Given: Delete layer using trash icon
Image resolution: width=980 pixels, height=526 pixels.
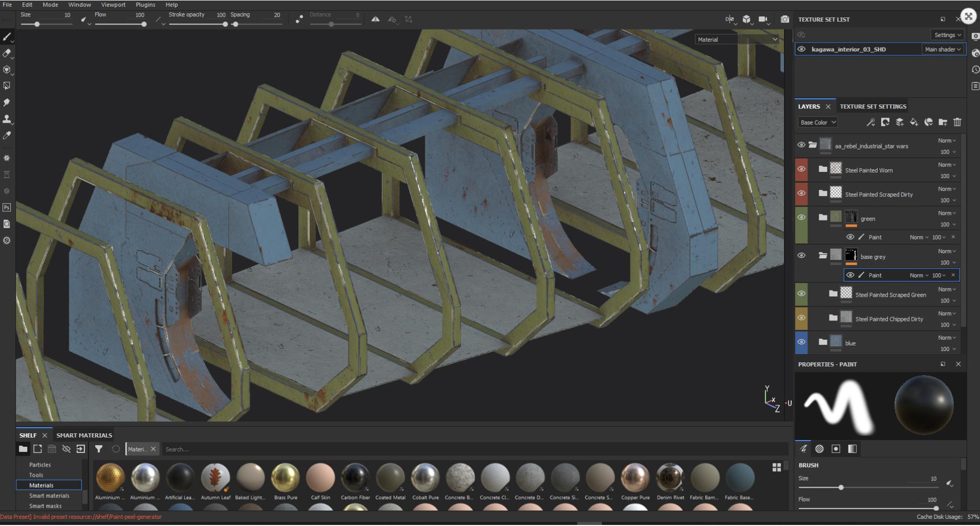Looking at the screenshot, I should pyautogui.click(x=957, y=122).
